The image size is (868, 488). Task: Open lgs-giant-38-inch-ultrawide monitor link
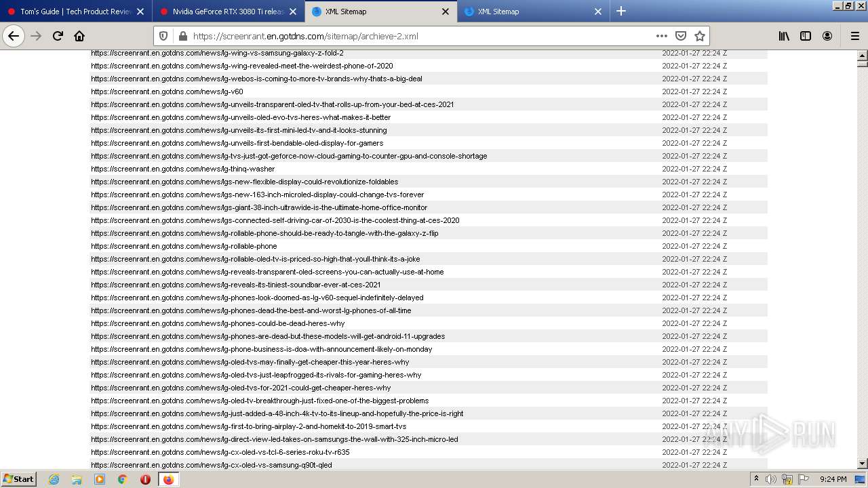point(259,207)
